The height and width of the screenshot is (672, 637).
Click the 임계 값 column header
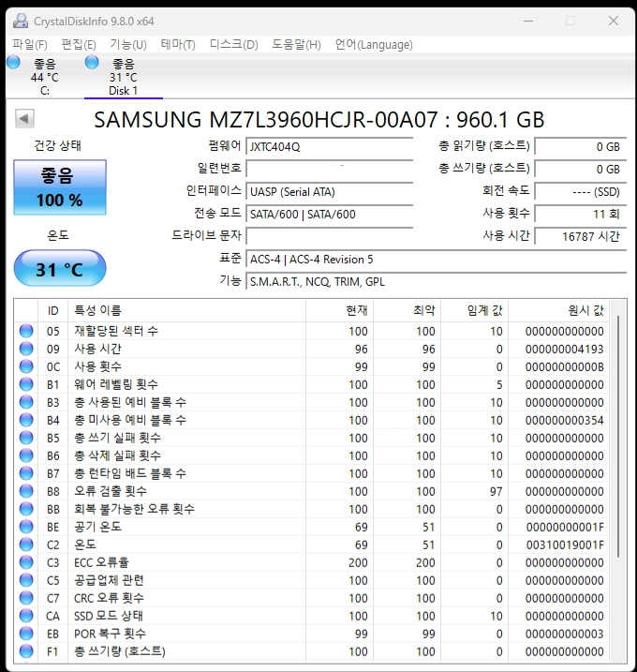(x=474, y=310)
